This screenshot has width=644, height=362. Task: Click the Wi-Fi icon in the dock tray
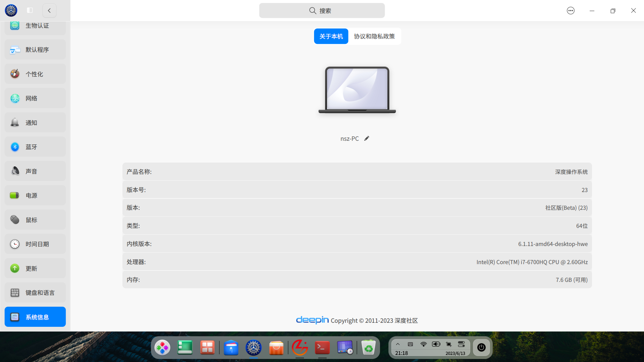coord(423,344)
